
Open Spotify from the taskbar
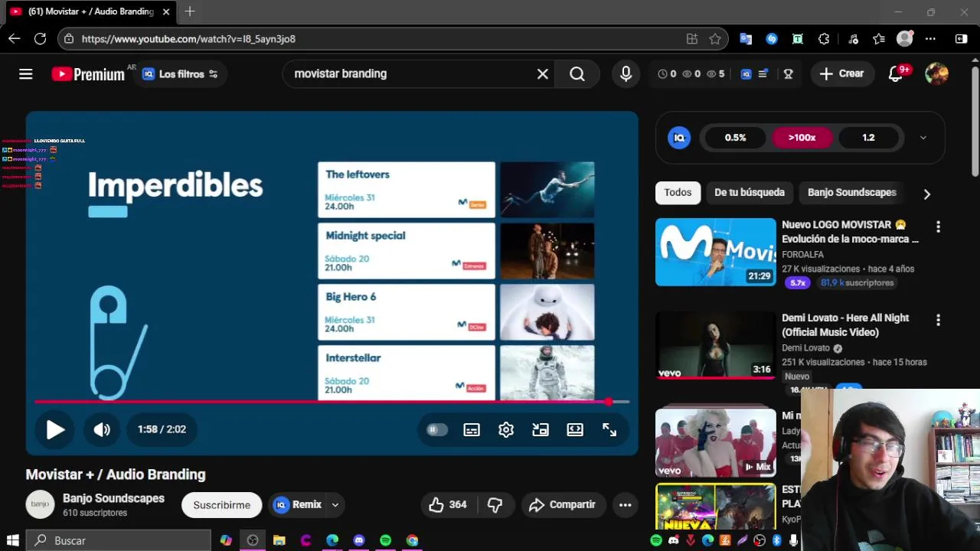(385, 540)
